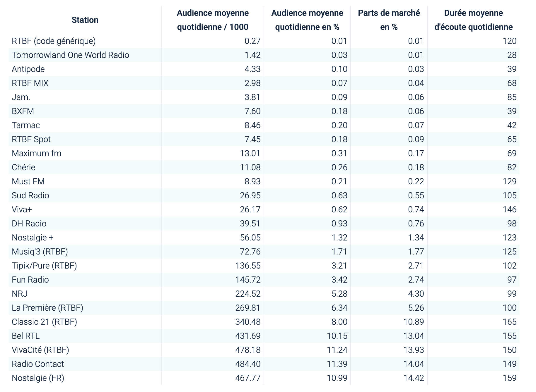
Task: Click the Fun Radio station name
Action: pyautogui.click(x=30, y=280)
